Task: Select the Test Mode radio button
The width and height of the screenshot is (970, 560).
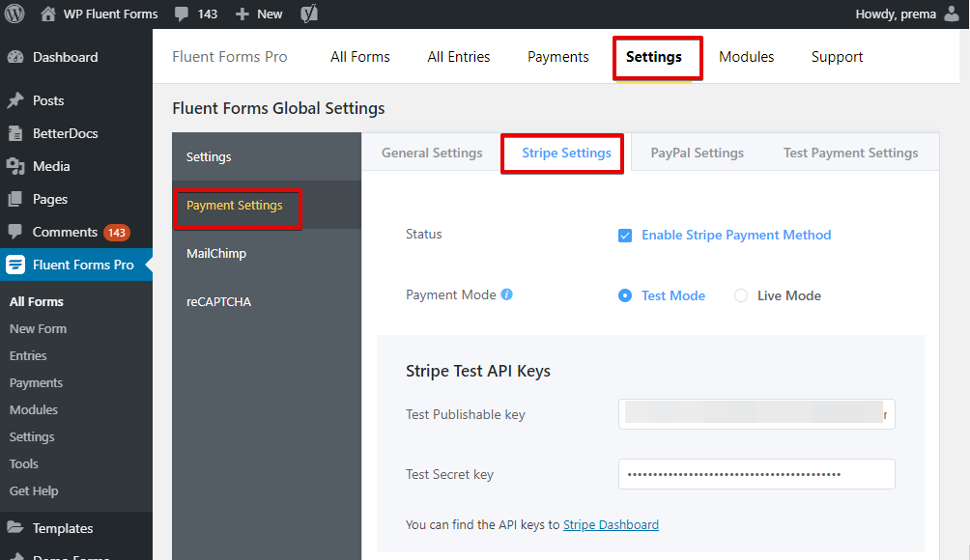Action: [x=625, y=295]
